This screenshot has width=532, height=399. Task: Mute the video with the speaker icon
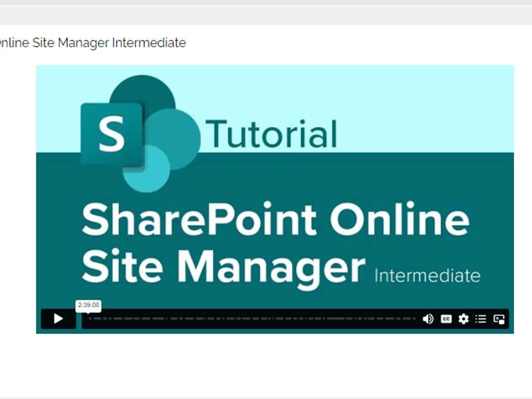tap(428, 319)
